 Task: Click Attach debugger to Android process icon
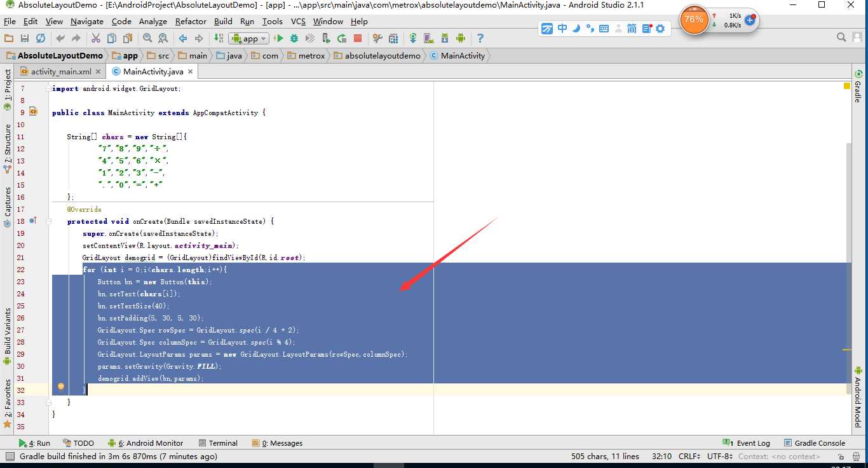(327, 38)
